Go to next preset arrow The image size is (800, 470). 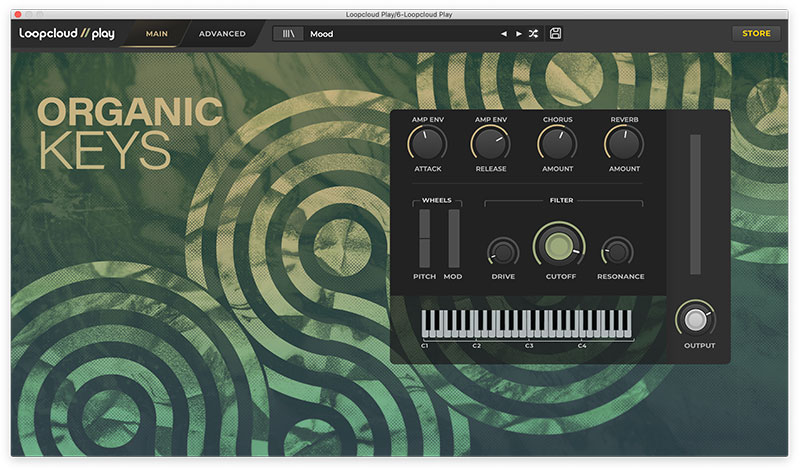[518, 34]
